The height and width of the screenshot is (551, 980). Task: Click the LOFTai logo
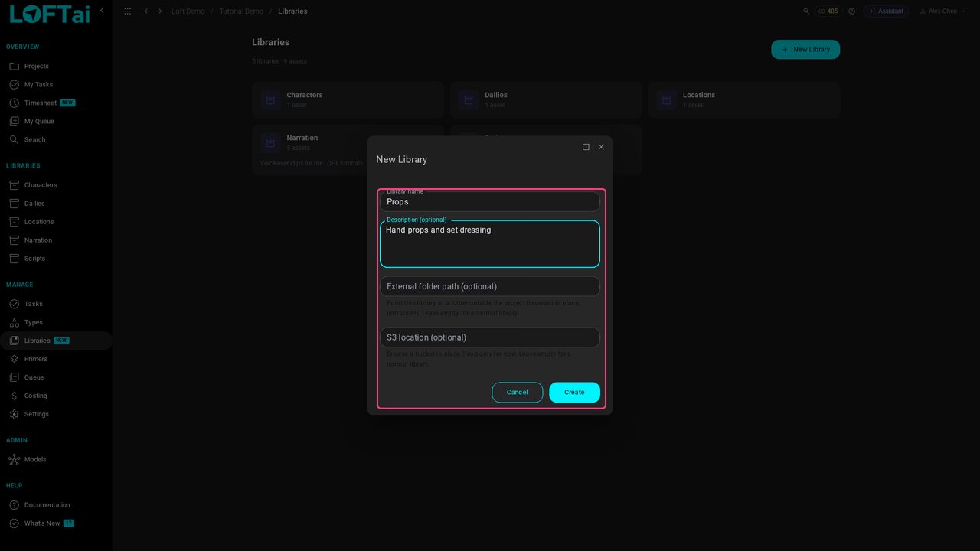pos(50,14)
